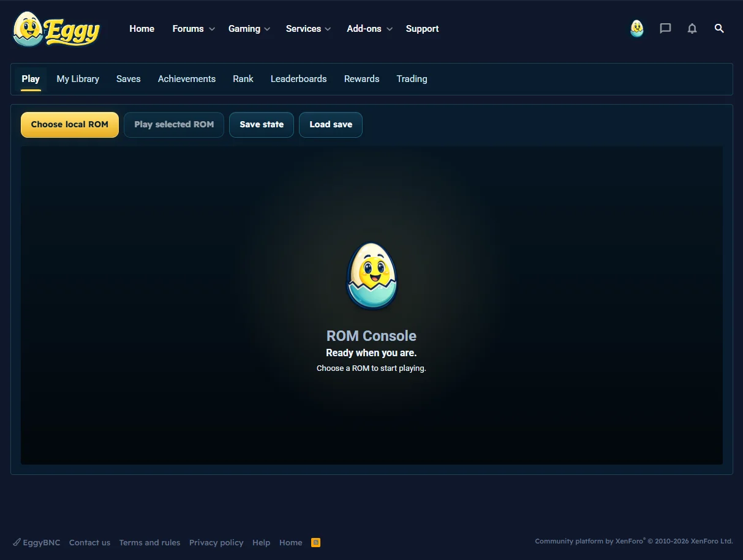Open the Services navigation item

coord(303,29)
